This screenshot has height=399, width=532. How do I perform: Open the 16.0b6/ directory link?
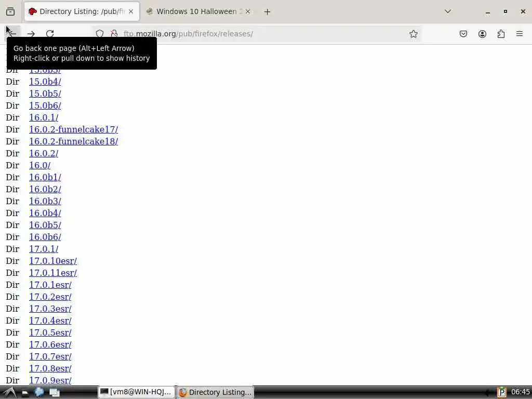(x=45, y=237)
